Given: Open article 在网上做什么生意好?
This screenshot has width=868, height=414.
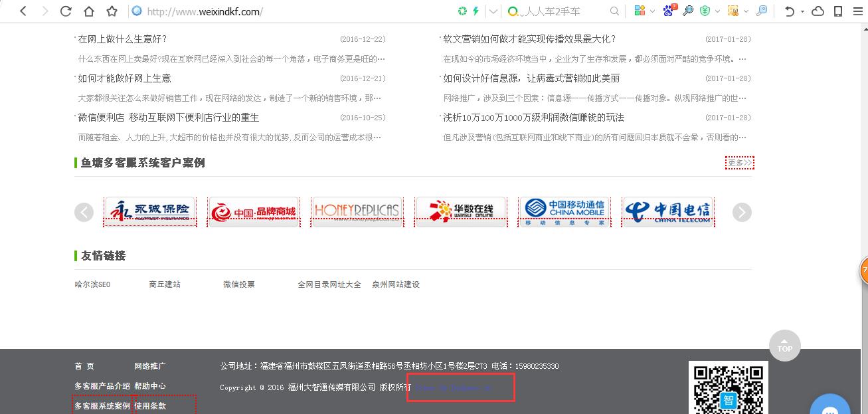Looking at the screenshot, I should tap(122, 39).
